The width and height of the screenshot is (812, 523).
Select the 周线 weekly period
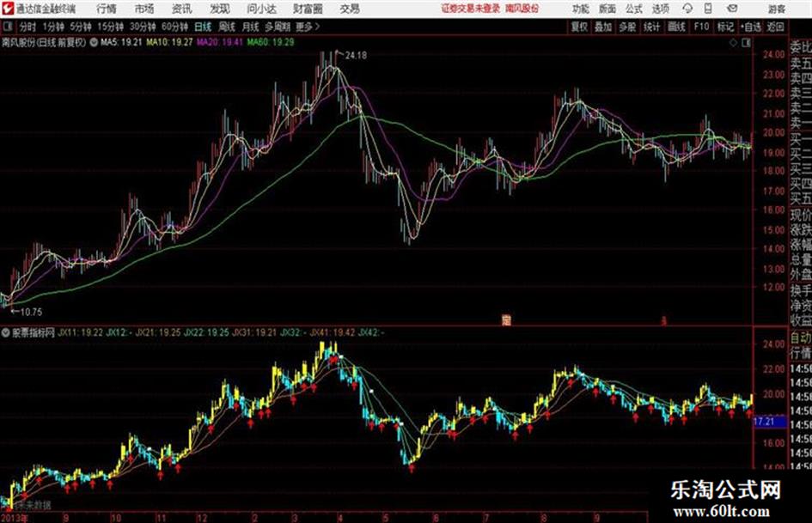[227, 27]
